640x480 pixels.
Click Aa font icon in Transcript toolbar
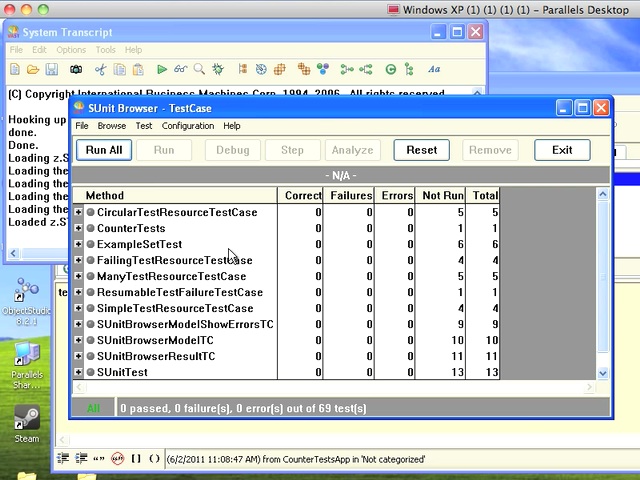click(x=434, y=69)
